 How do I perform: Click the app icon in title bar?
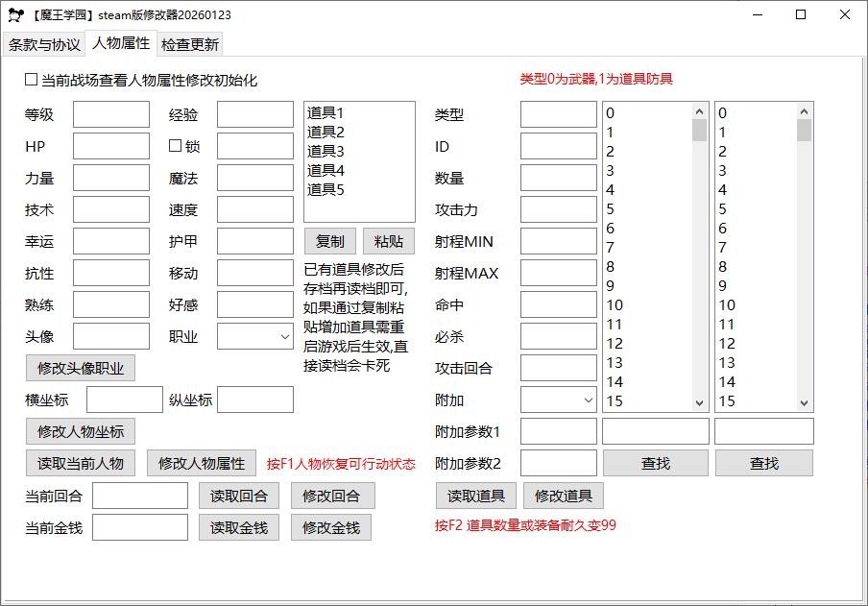click(14, 15)
